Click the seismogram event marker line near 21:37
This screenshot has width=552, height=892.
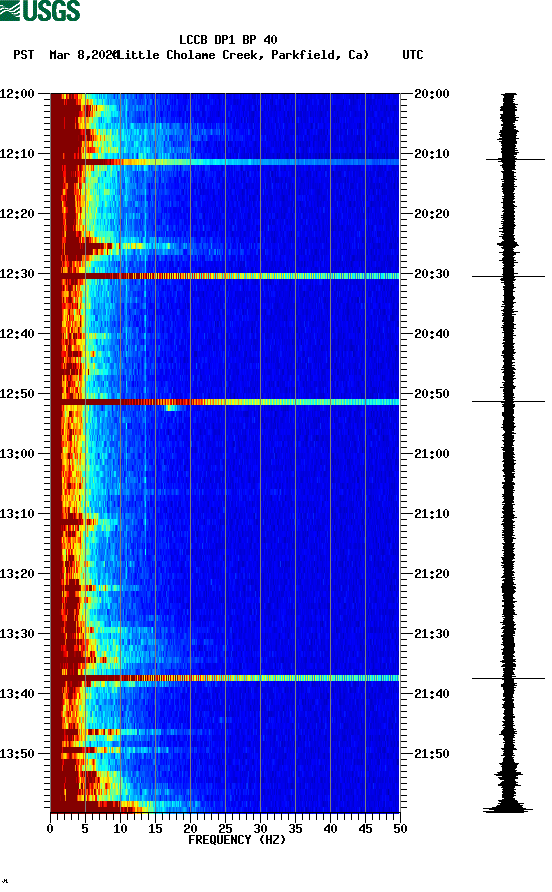pos(508,678)
